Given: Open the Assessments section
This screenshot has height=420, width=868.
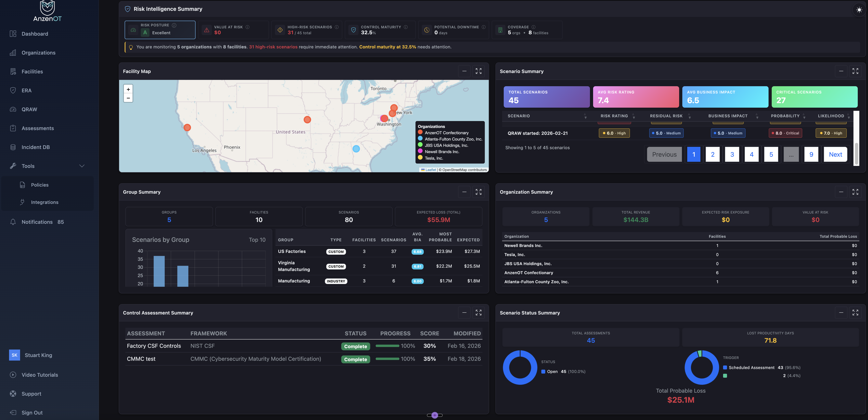Looking at the screenshot, I should coord(37,128).
